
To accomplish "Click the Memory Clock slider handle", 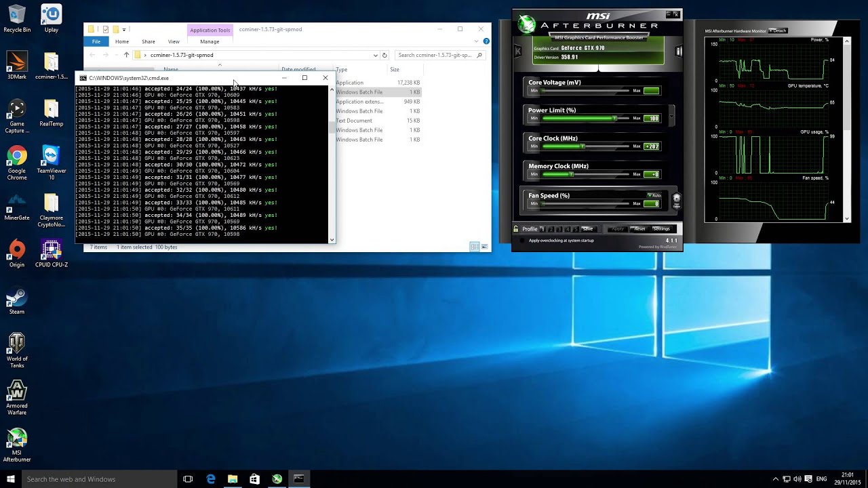I will pyautogui.click(x=572, y=174).
